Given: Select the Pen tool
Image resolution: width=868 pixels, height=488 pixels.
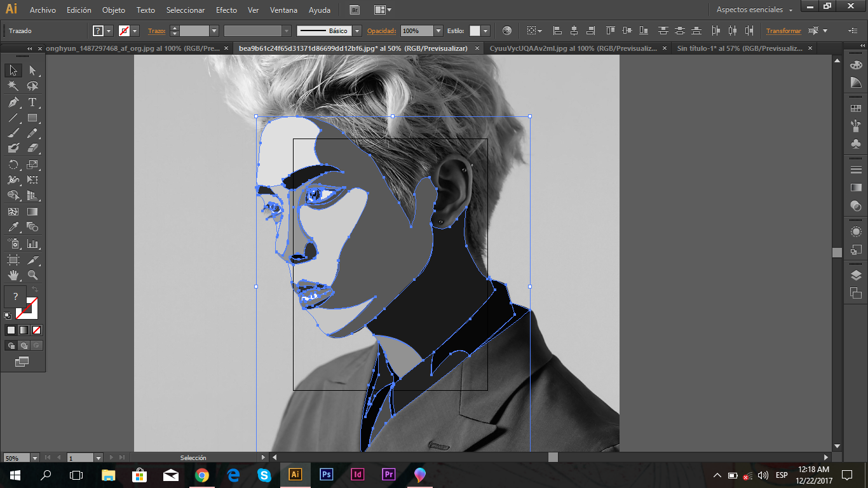Looking at the screenshot, I should [x=13, y=102].
